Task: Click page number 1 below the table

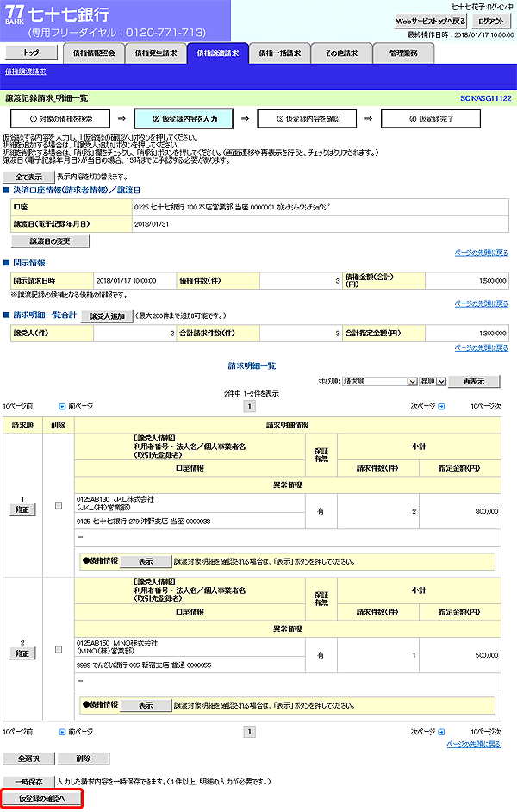Action: tap(249, 732)
